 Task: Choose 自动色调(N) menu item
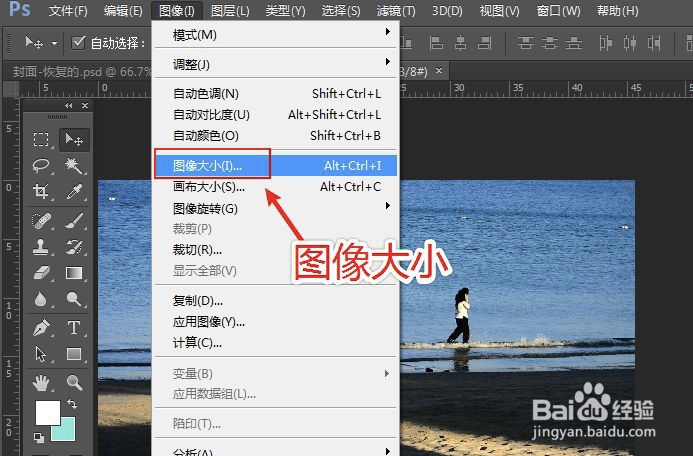pos(276,94)
